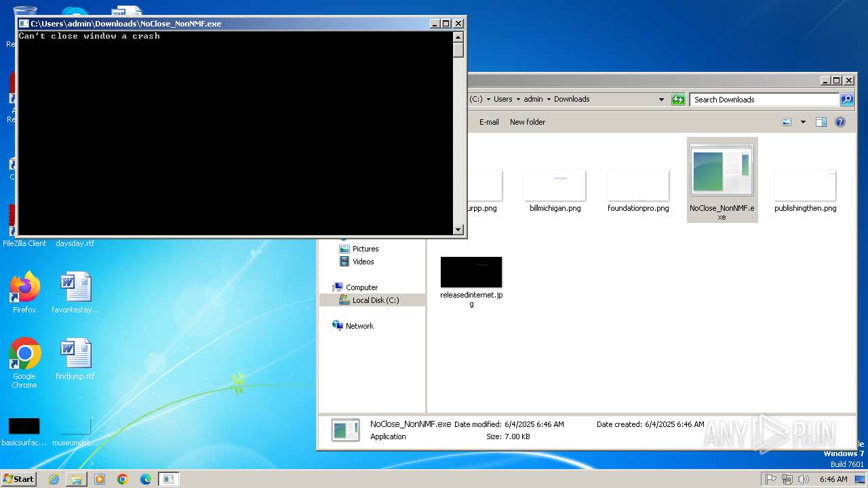Click Date modified value in details pane

[x=534, y=424]
